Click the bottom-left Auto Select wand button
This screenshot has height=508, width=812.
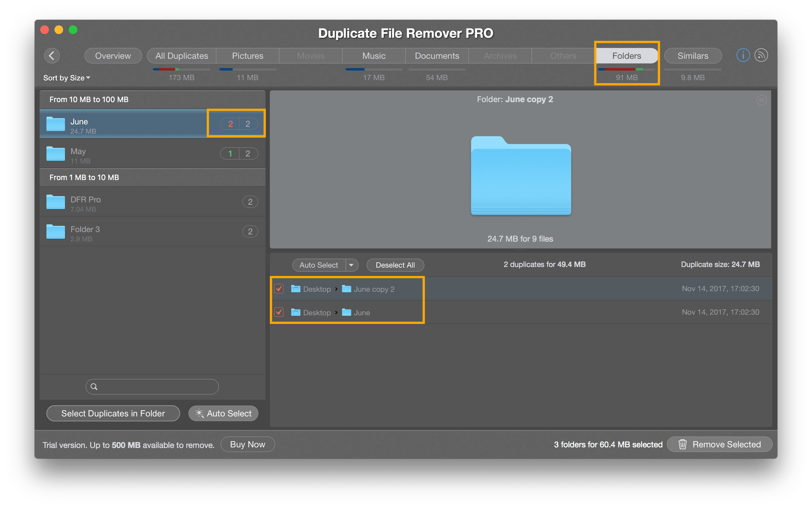[x=223, y=413]
